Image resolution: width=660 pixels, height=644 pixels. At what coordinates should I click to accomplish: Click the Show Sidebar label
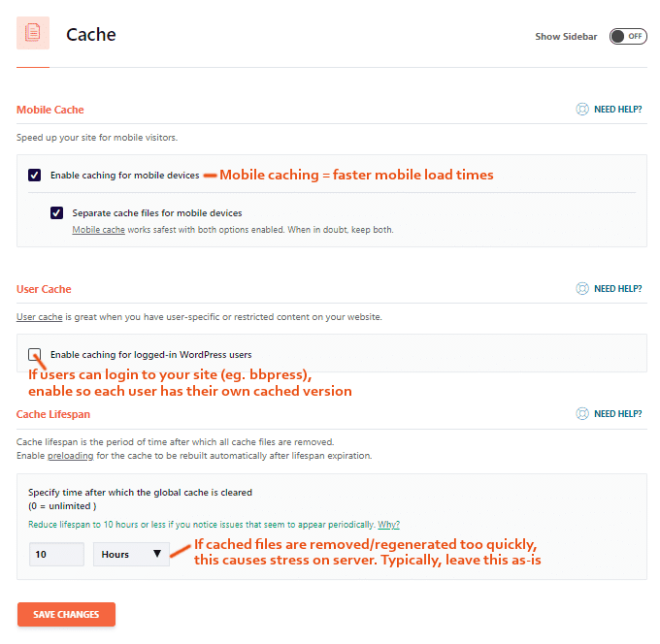566,37
